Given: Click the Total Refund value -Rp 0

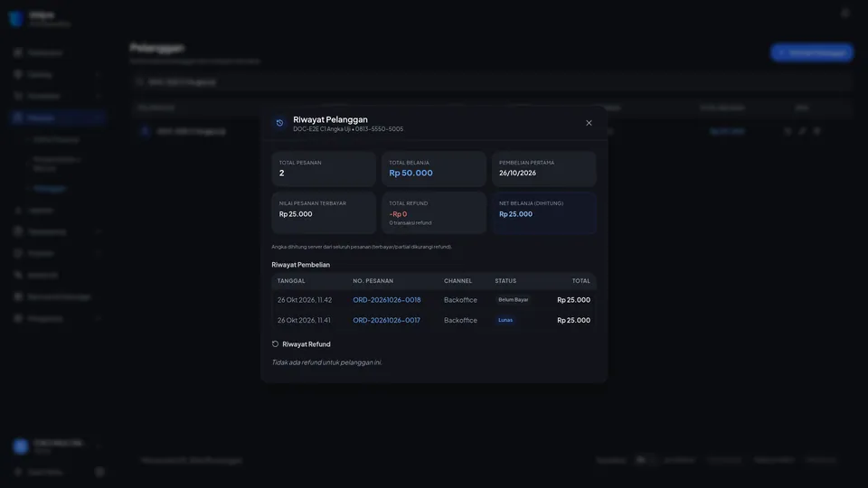Looking at the screenshot, I should [x=398, y=214].
